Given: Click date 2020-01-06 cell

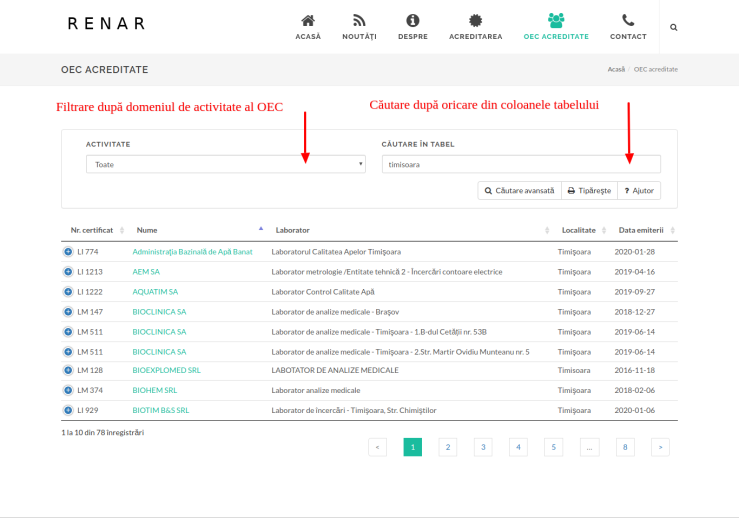Looking at the screenshot, I should [635, 411].
